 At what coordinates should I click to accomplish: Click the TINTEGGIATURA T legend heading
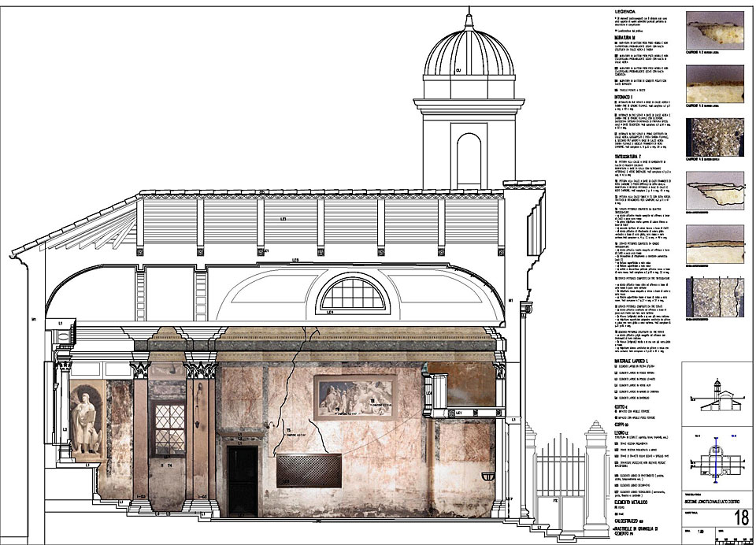point(628,156)
